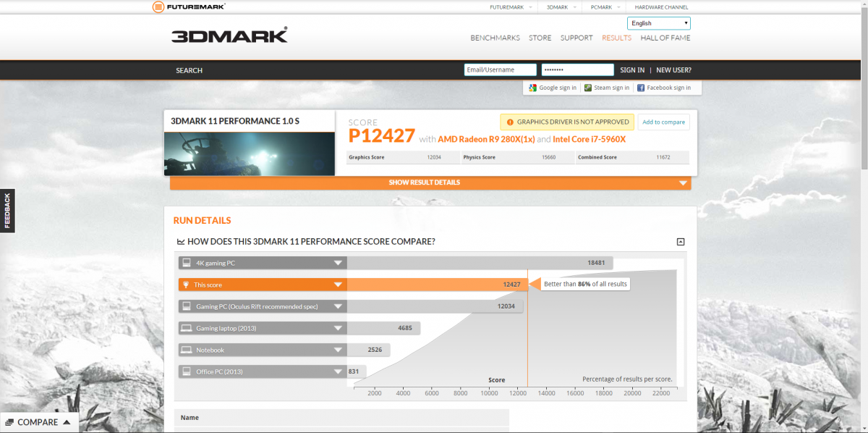
Task: Click the lightbulb icon beside This score
Action: (186, 285)
